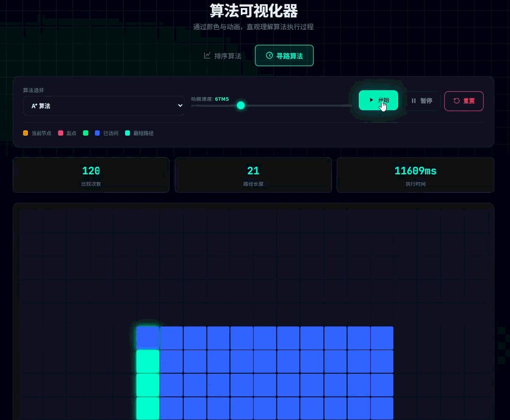
Task: Click the teal 最短路径 legend square
Action: 127,133
